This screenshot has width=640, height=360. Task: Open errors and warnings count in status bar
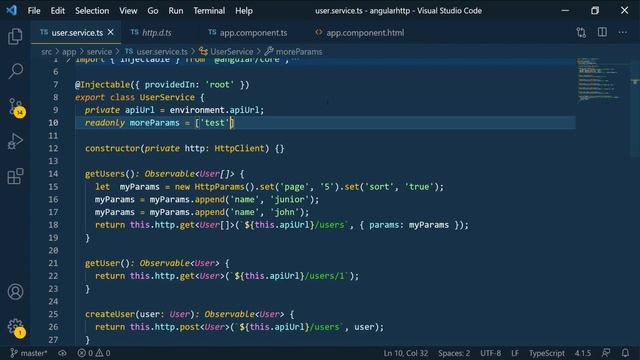[x=94, y=353]
